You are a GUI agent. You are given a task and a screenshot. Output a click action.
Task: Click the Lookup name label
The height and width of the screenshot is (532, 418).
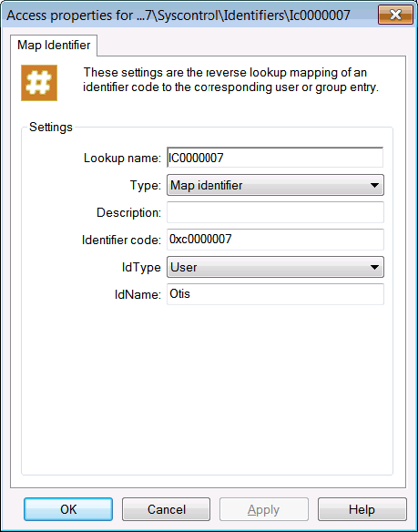(122, 159)
